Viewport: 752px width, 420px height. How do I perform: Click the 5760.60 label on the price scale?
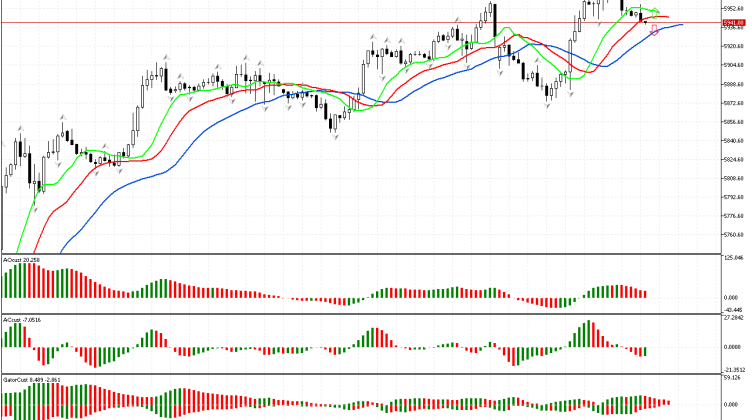(735, 235)
